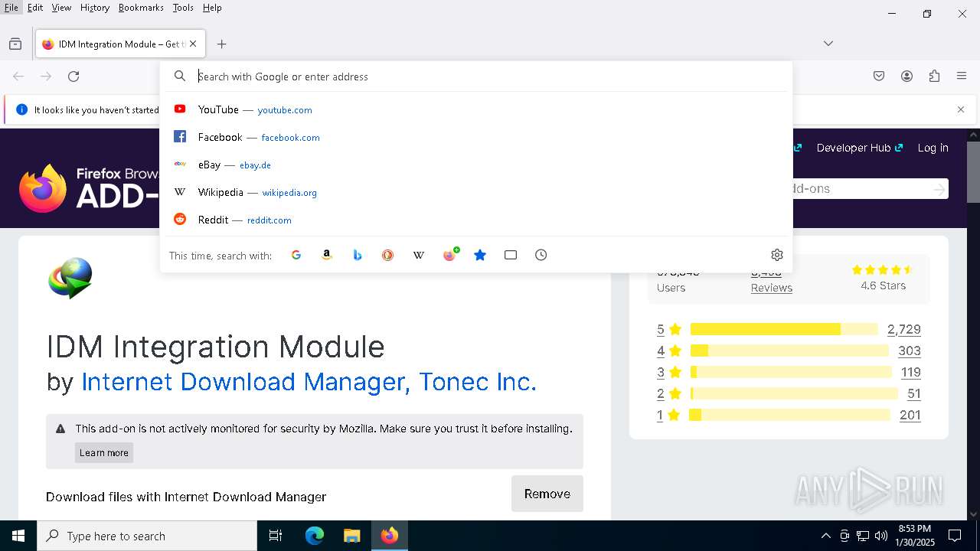The width and height of the screenshot is (980, 551).
Task: Open 303 four-star reviews count
Action: 910,350
